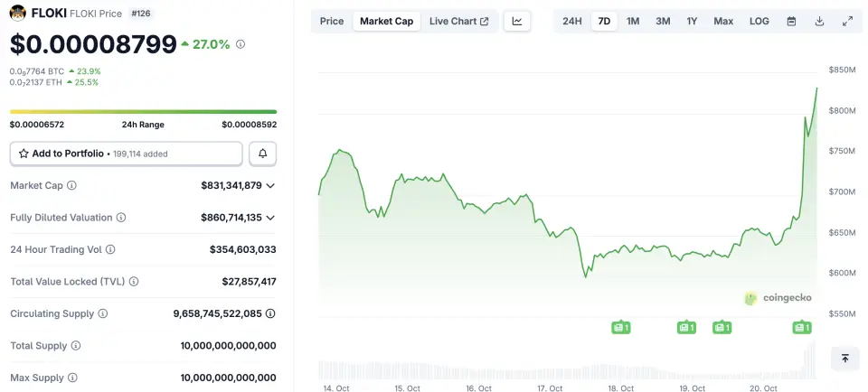Select the 1Y time range

(692, 21)
